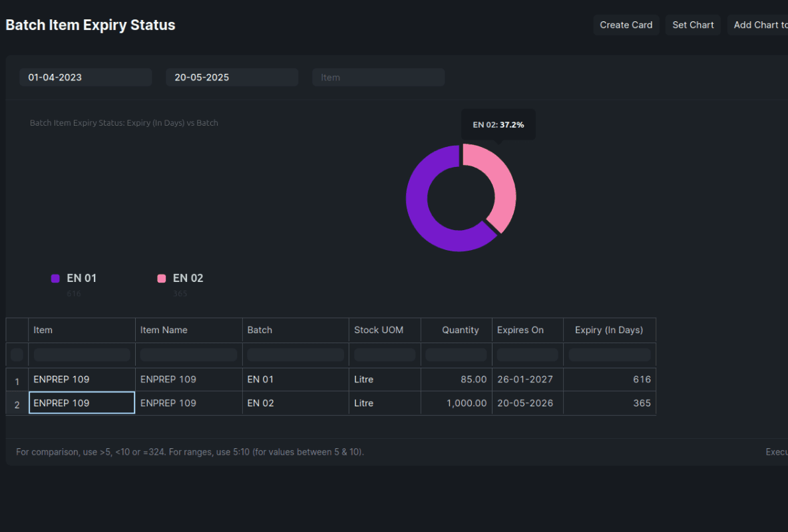This screenshot has width=788, height=532.
Task: Click the Create Card button
Action: click(626, 25)
